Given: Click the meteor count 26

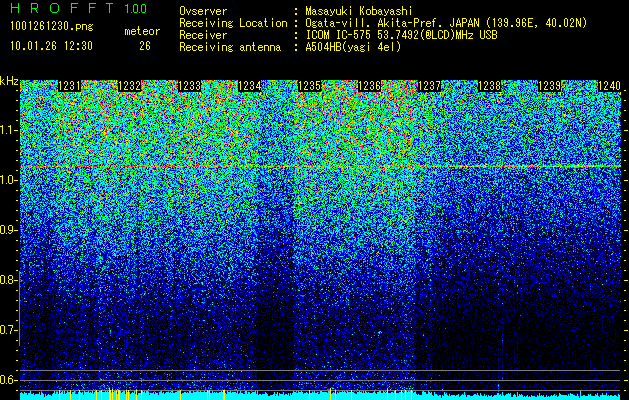Looking at the screenshot, I should coord(145,46).
